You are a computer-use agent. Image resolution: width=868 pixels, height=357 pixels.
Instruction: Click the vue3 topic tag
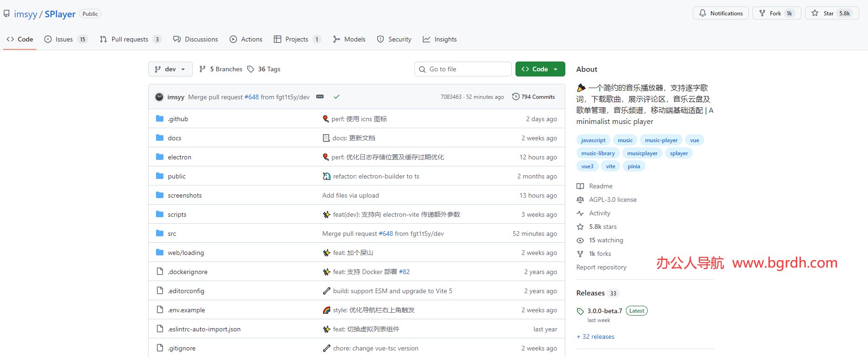pos(587,166)
